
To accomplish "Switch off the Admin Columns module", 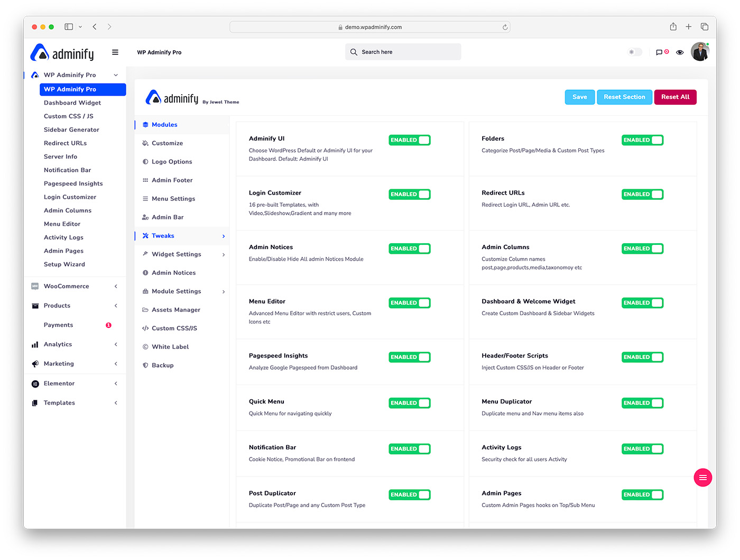I will click(x=642, y=249).
